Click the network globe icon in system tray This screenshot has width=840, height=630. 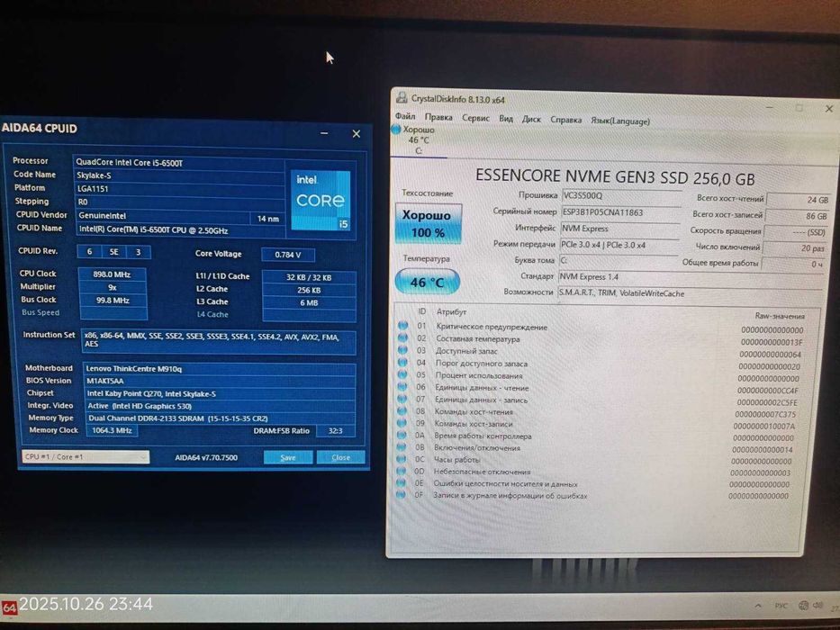click(x=803, y=606)
